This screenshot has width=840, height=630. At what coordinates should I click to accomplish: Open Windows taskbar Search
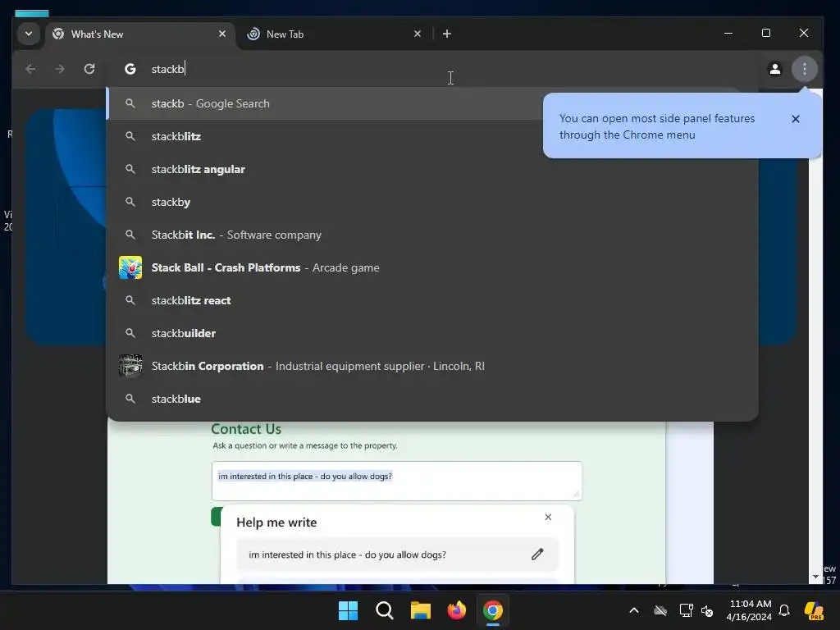click(x=385, y=610)
